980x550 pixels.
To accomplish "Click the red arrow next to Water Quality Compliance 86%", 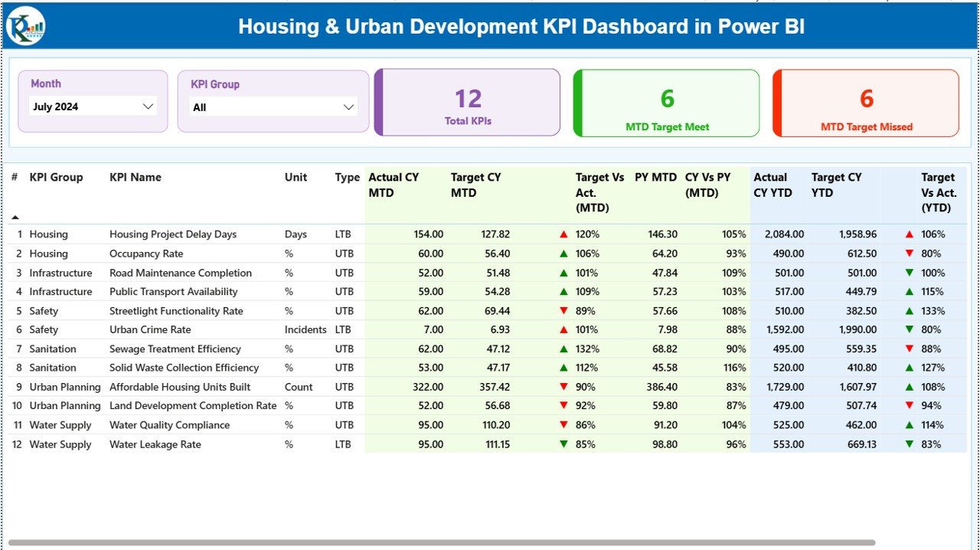I will (564, 424).
